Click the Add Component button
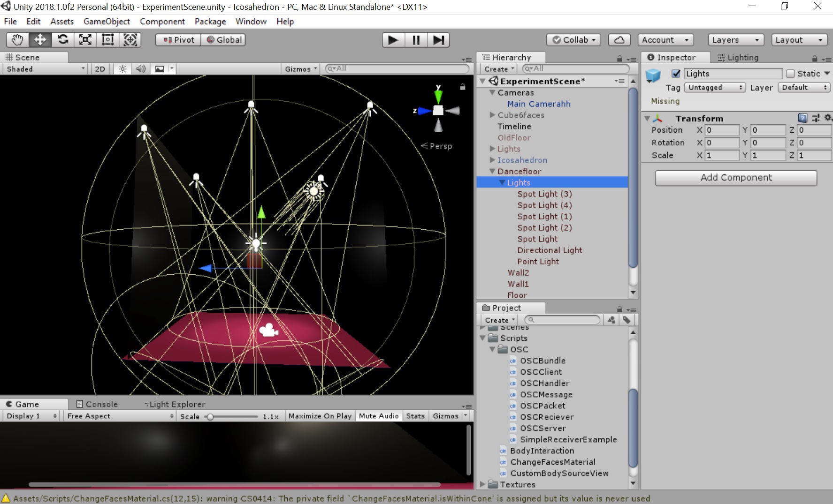Screen dimensions: 833x504 736,178
